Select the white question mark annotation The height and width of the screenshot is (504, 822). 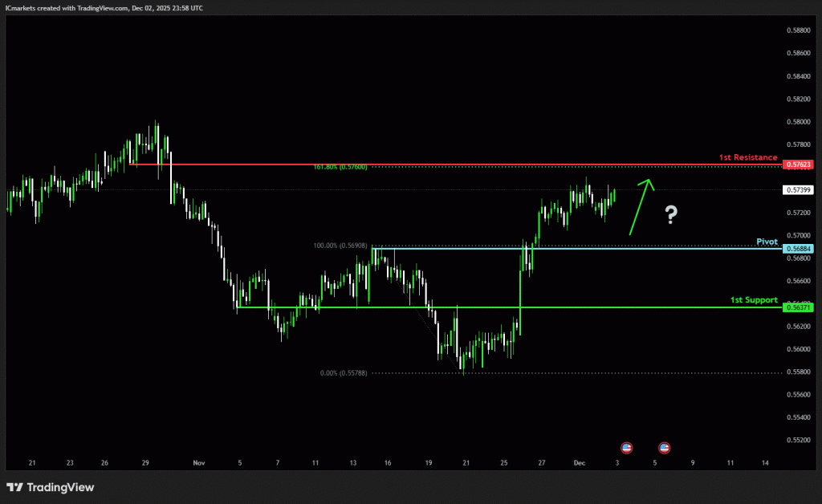point(671,213)
